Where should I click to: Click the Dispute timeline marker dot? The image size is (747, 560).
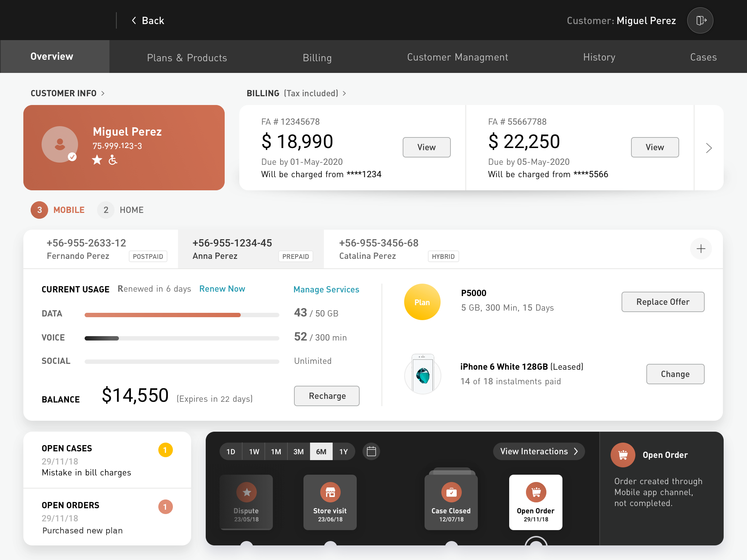(x=247, y=544)
